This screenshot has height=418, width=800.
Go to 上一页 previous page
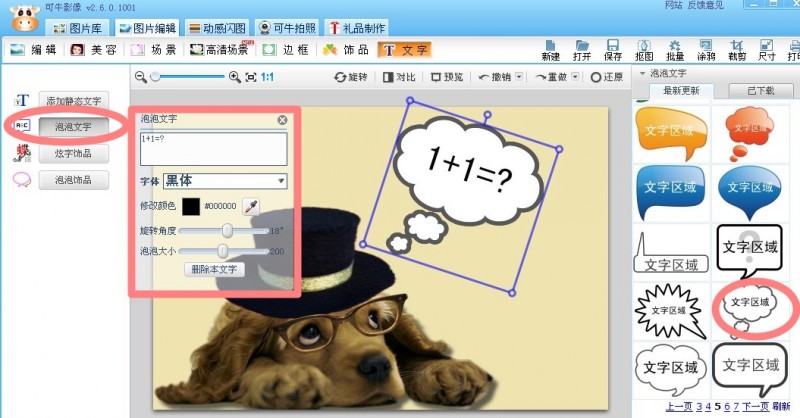point(679,406)
